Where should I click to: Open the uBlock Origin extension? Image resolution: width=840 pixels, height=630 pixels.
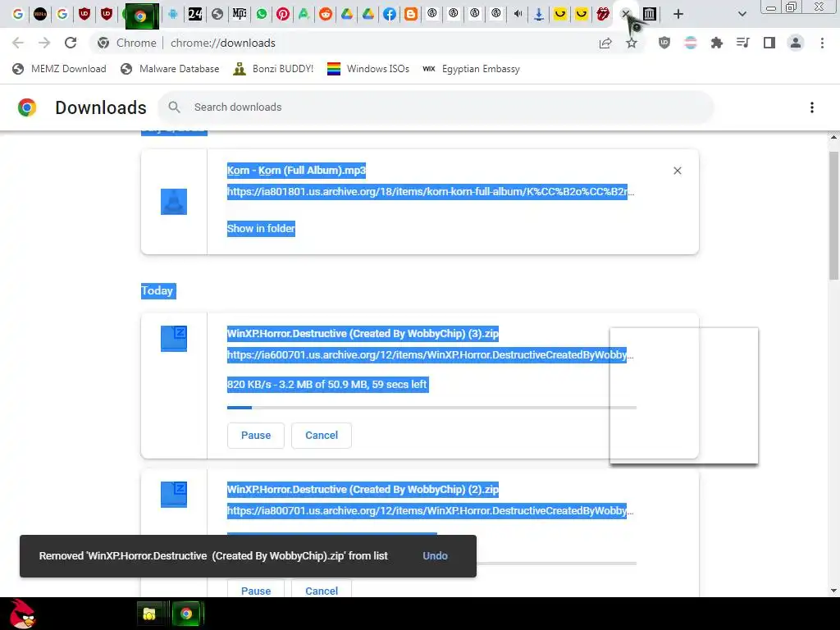click(x=664, y=43)
